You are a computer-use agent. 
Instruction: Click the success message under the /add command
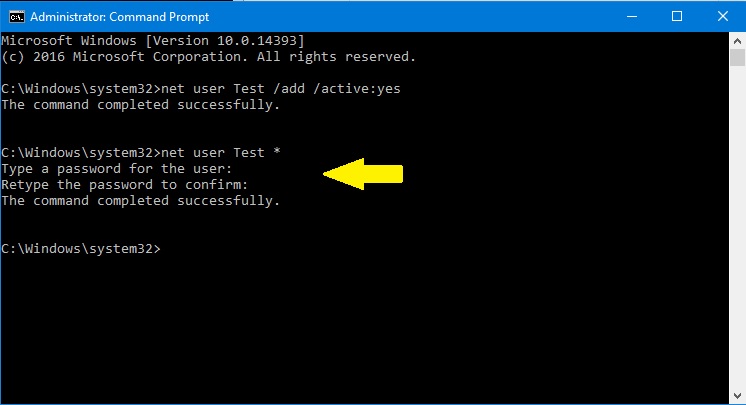point(141,104)
